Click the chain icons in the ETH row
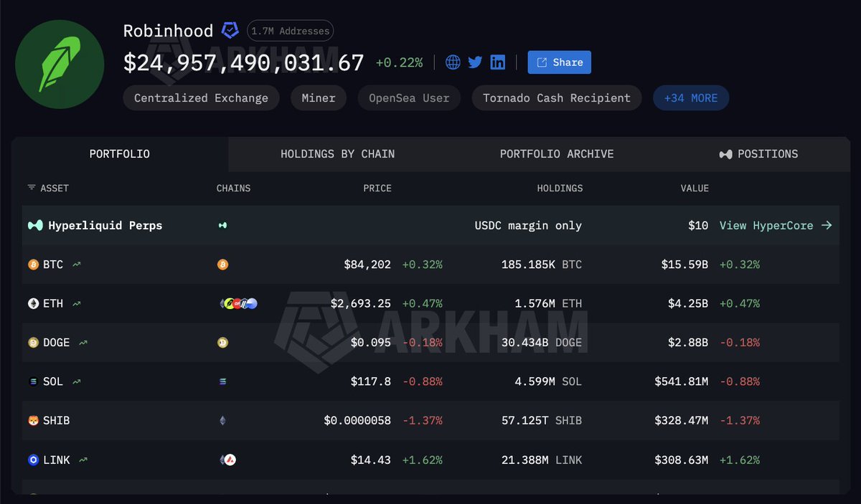Screen dimensions: 861x504 [238, 303]
